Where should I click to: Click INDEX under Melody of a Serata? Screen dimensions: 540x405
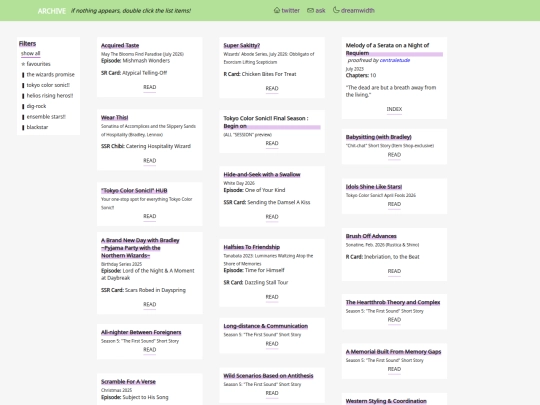click(x=394, y=109)
